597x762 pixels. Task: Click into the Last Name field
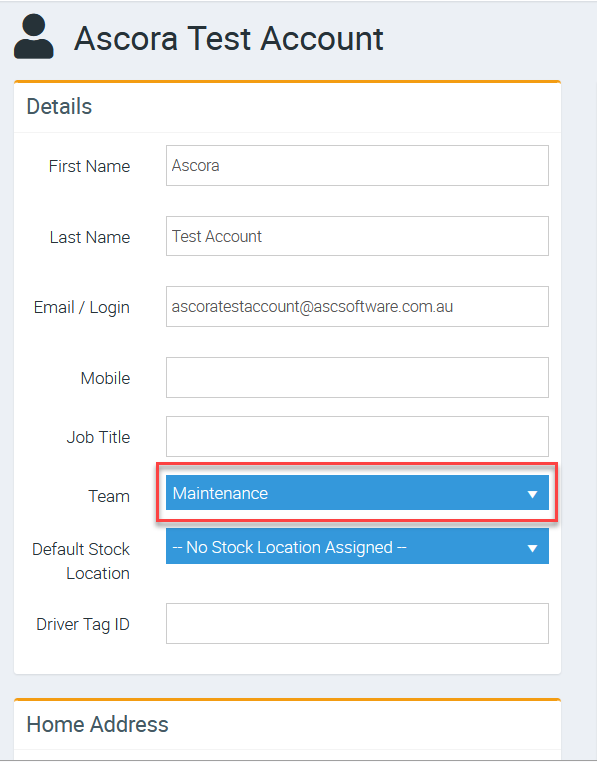(x=357, y=236)
